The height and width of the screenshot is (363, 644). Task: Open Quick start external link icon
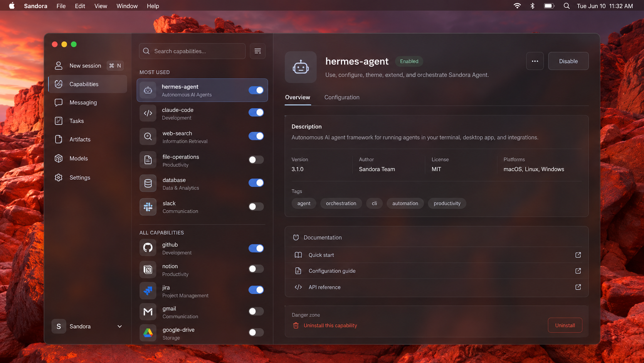[578, 255]
